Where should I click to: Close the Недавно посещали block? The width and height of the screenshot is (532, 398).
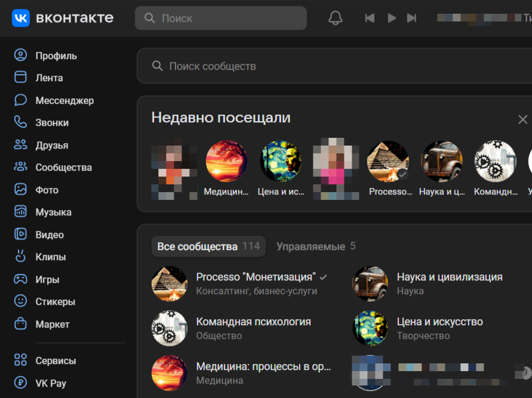[522, 119]
